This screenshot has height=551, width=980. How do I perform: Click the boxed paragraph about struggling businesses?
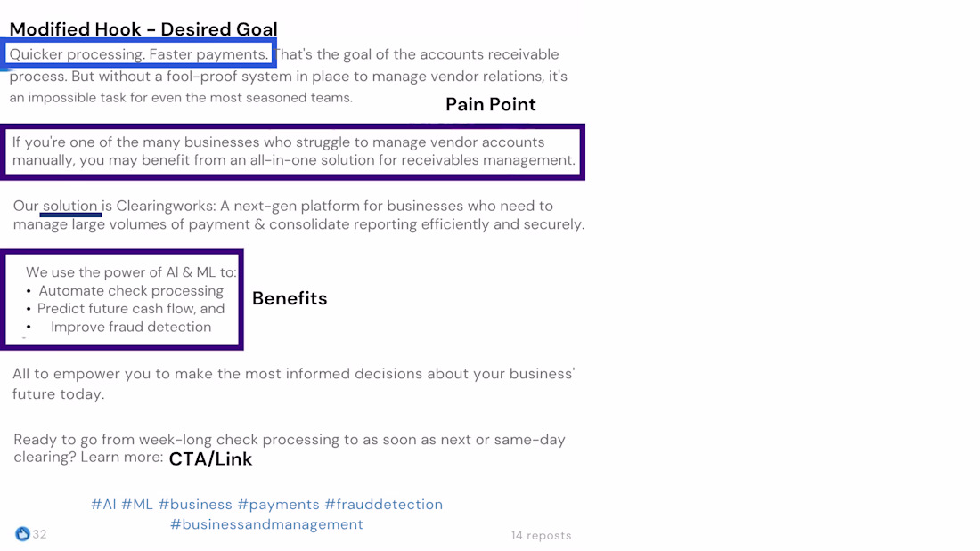pos(293,151)
